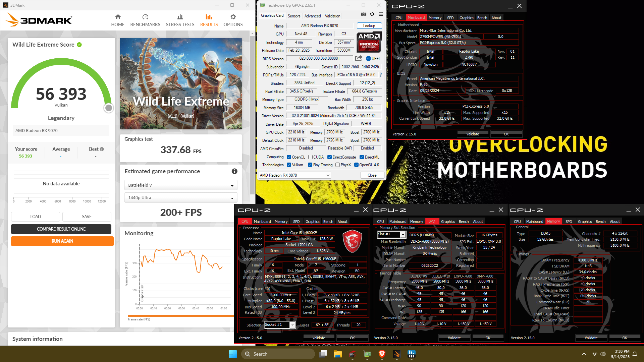The width and height of the screenshot is (644, 362).
Task: Click the Estimated game performance info icon
Action: (x=234, y=171)
